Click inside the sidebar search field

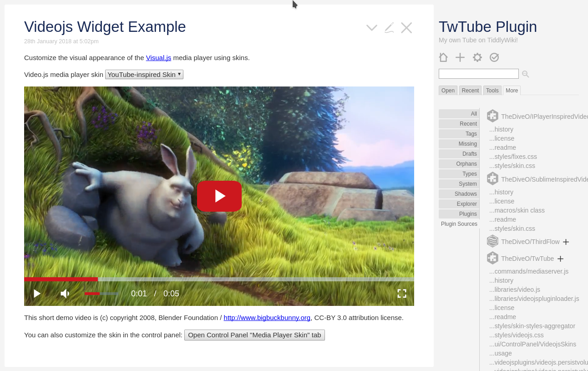coord(478,73)
